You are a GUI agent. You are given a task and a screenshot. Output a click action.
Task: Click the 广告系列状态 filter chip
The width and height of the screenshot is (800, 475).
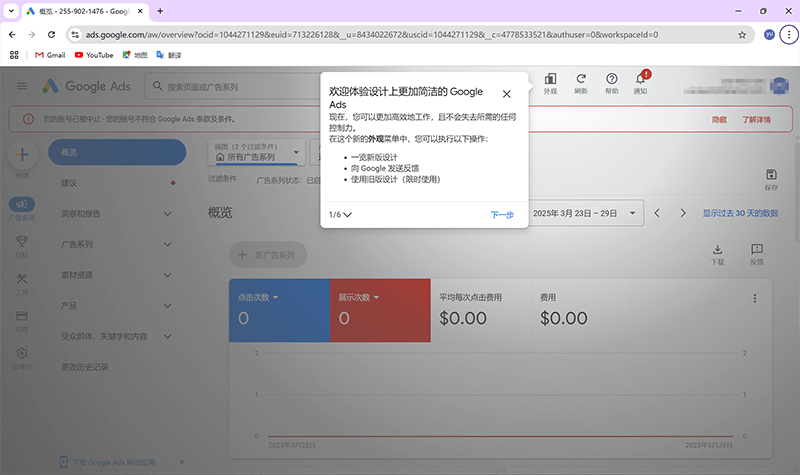287,180
